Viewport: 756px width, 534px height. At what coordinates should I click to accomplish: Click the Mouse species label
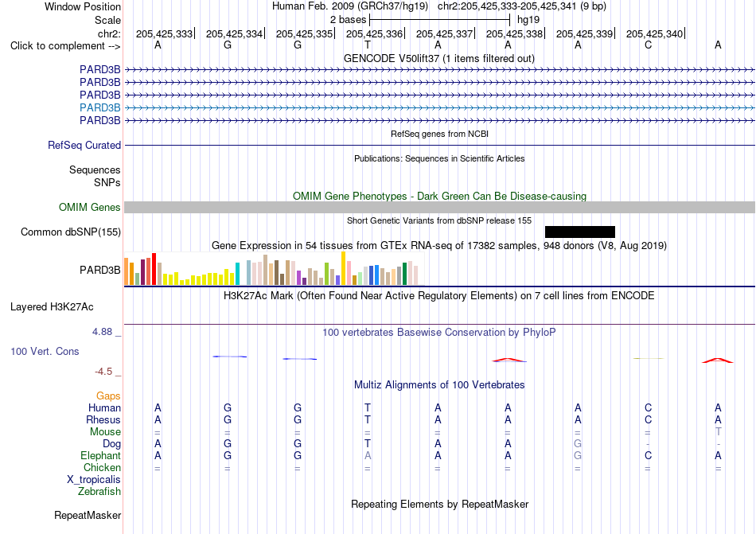tap(105, 432)
